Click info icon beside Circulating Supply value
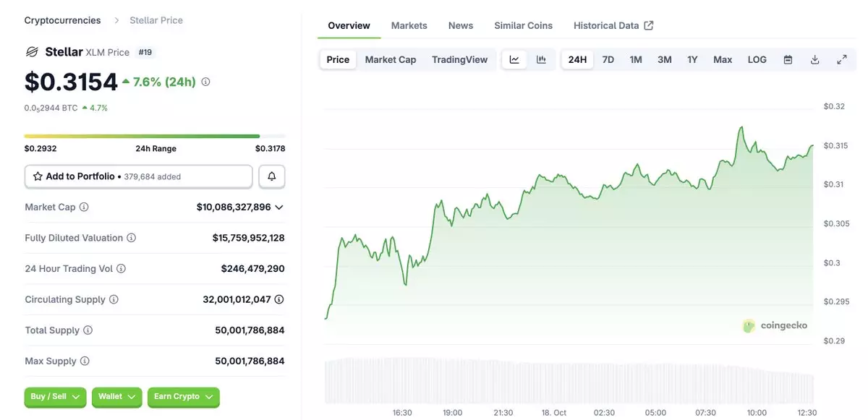This screenshot has height=420, width=868. 279,299
